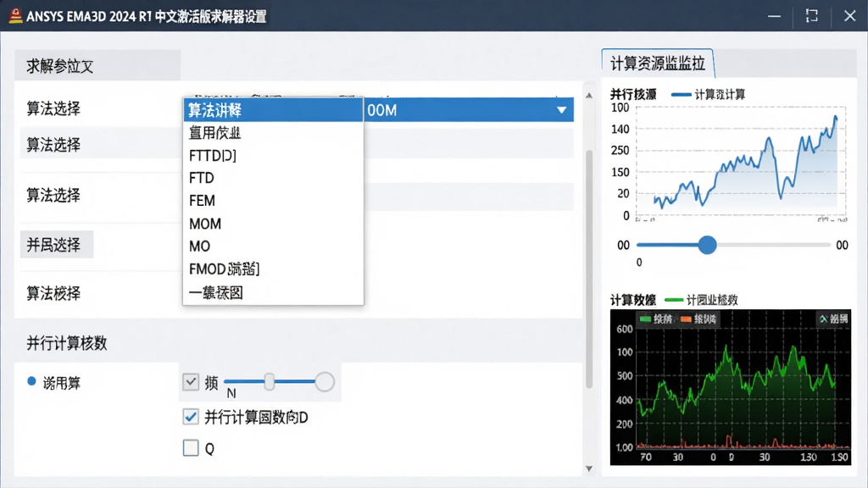The height and width of the screenshot is (488, 868).
Task: Select the MO entry in dropdown list
Action: coord(274,247)
